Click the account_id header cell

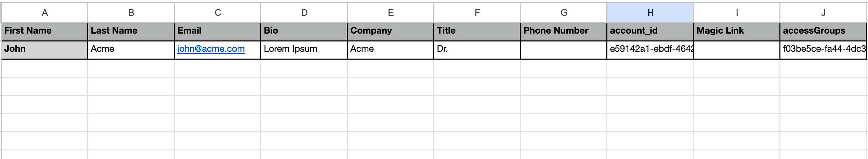[x=650, y=31]
